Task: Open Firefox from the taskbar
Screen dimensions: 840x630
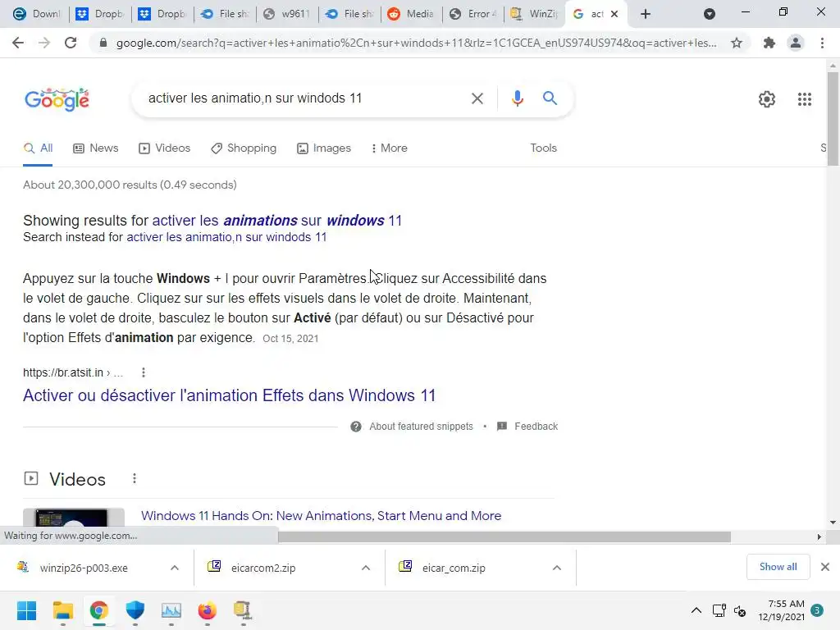Action: (x=207, y=610)
